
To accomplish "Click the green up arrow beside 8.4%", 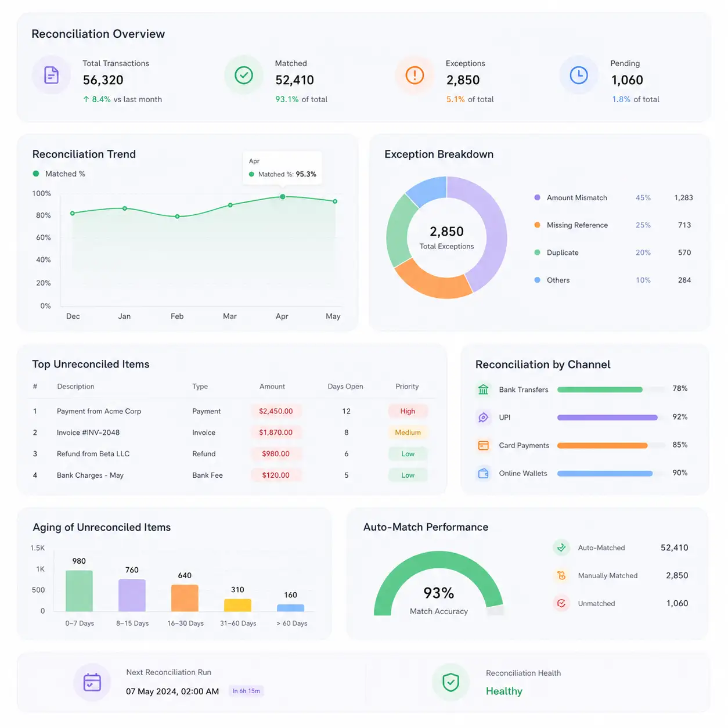I will (x=86, y=99).
